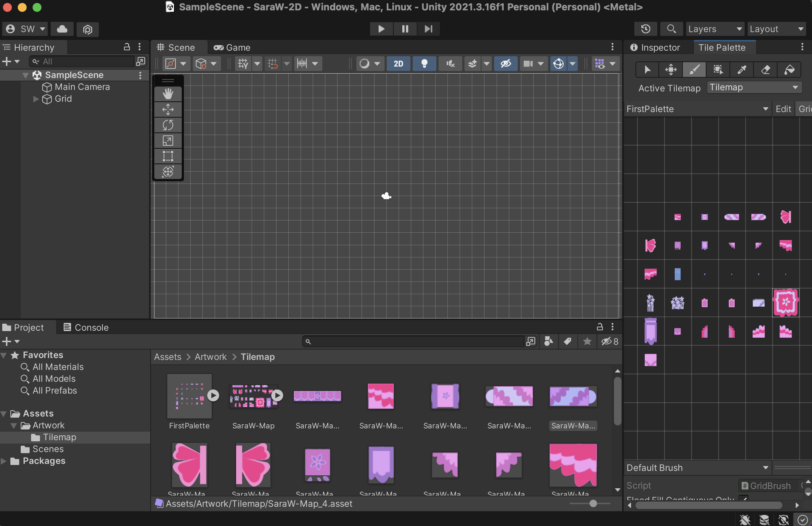Switch to the Game tab
Viewport: 812px width, 526px height.
click(x=232, y=48)
